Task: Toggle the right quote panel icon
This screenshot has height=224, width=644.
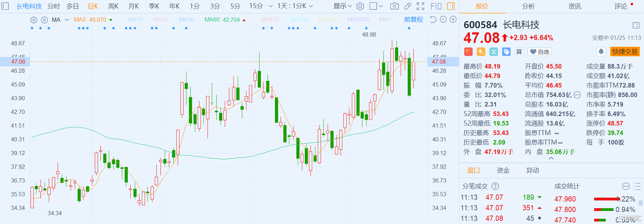Action: click(x=451, y=6)
